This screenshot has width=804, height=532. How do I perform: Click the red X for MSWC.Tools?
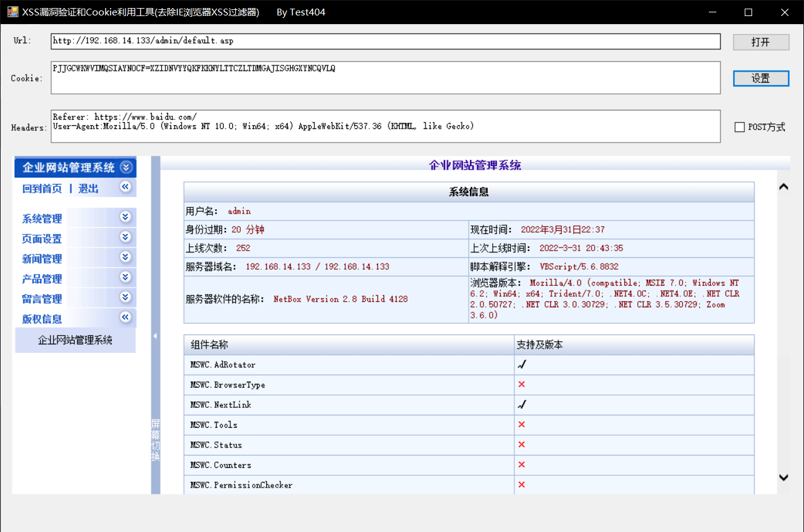tap(522, 425)
